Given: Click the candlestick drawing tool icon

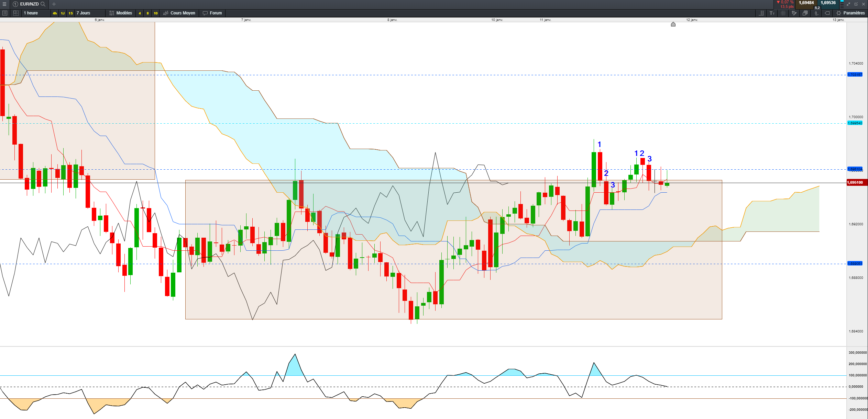Looking at the screenshot, I should 816,13.
